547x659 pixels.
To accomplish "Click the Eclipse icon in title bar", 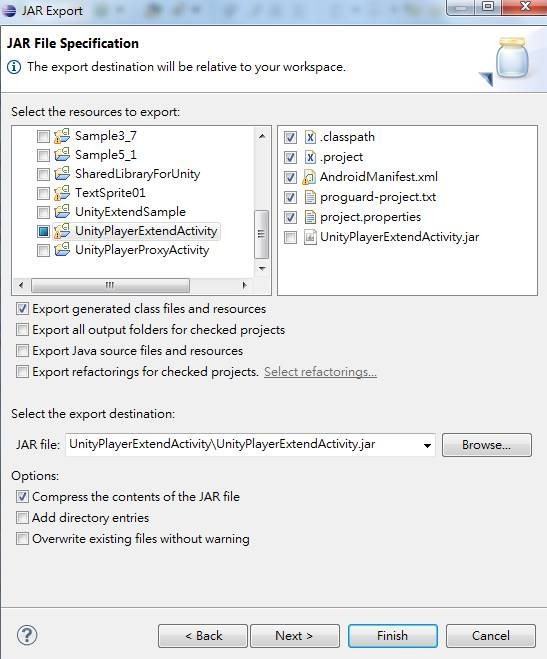I will (x=9, y=10).
